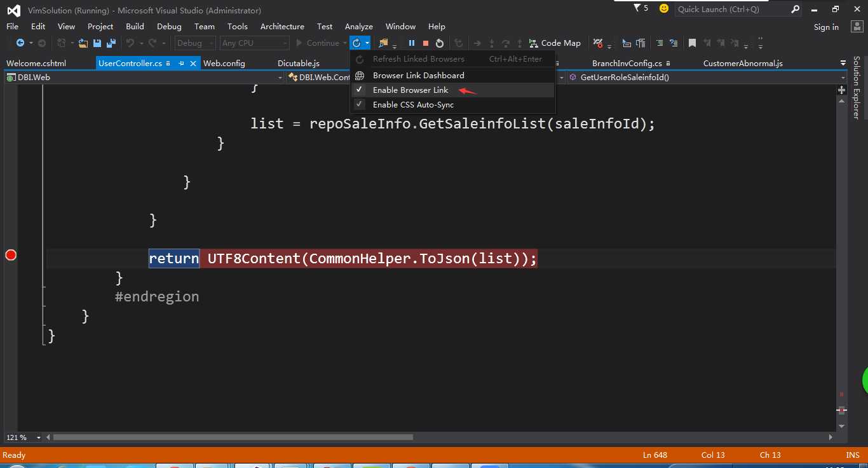Click the Open File folder icon
868x468 pixels.
83,43
